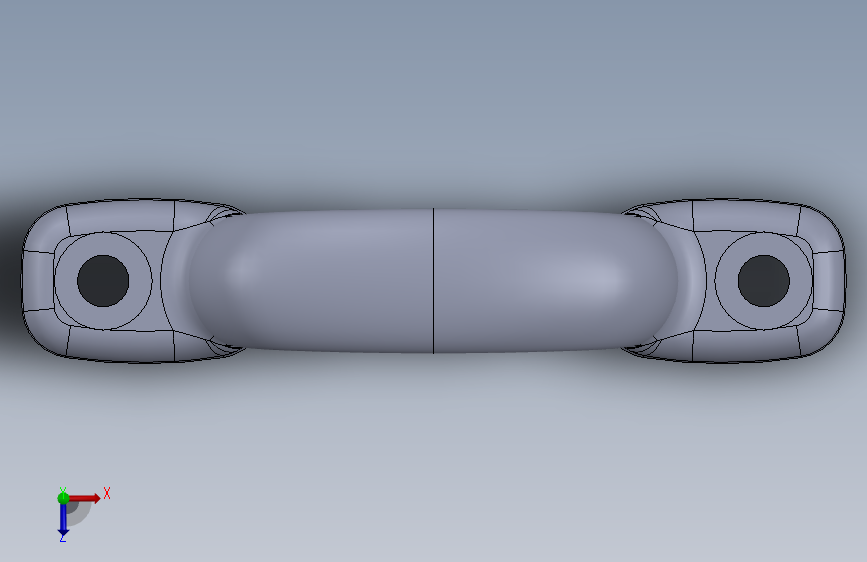Image resolution: width=867 pixels, height=562 pixels.
Task: Click the blue Z axis arrow of the triad
Action: [x=63, y=520]
